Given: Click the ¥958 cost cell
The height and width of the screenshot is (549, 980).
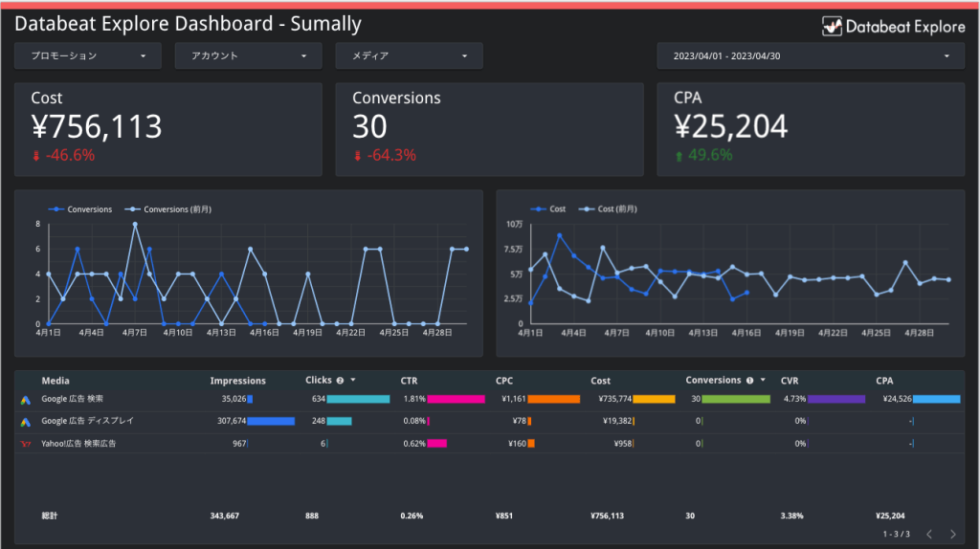Looking at the screenshot, I should pyautogui.click(x=623, y=444).
